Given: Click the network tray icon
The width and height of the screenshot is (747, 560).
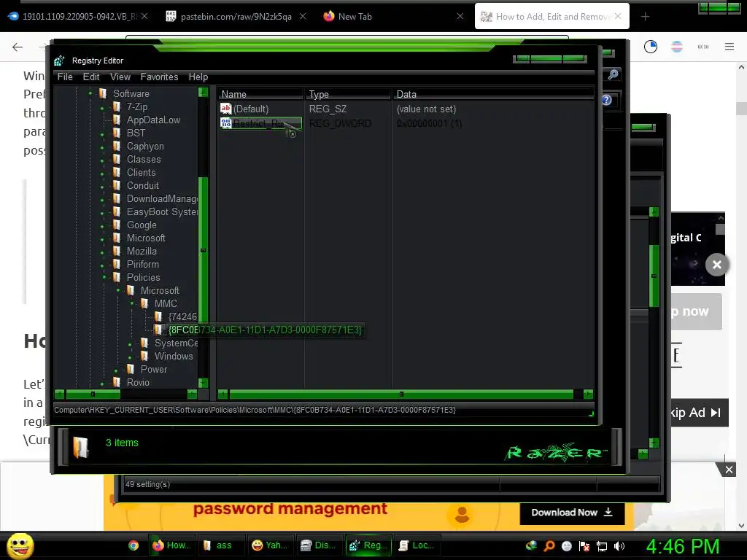Looking at the screenshot, I should (602, 546).
